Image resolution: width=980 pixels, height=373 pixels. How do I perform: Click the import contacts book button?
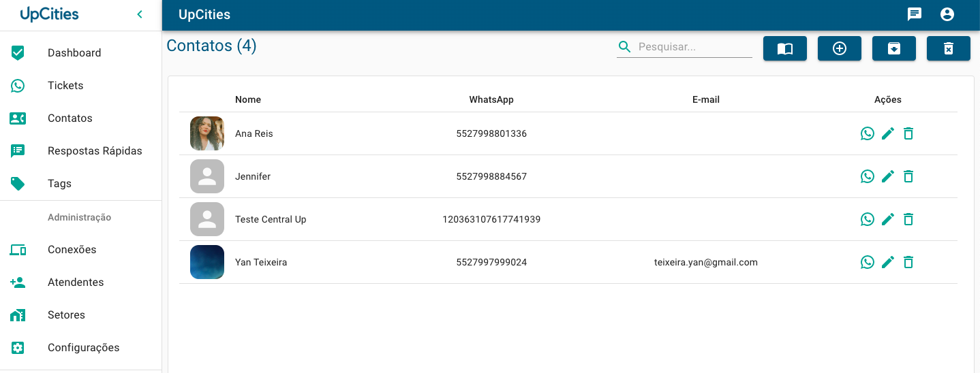tap(785, 48)
